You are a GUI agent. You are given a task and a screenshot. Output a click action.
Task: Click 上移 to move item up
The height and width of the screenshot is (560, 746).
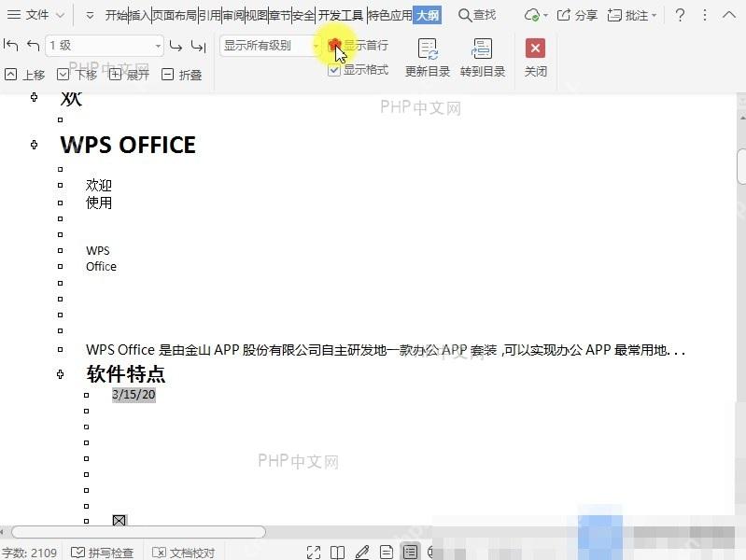pos(24,75)
